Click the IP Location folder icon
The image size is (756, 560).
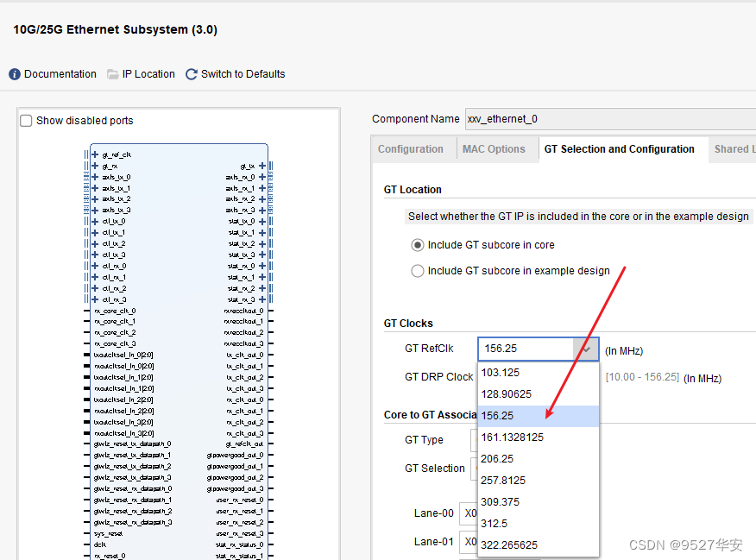click(113, 74)
